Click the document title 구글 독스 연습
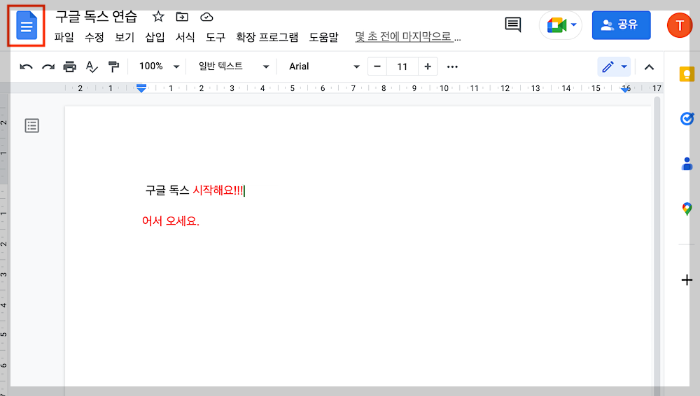The width and height of the screenshot is (700, 396). 96,17
